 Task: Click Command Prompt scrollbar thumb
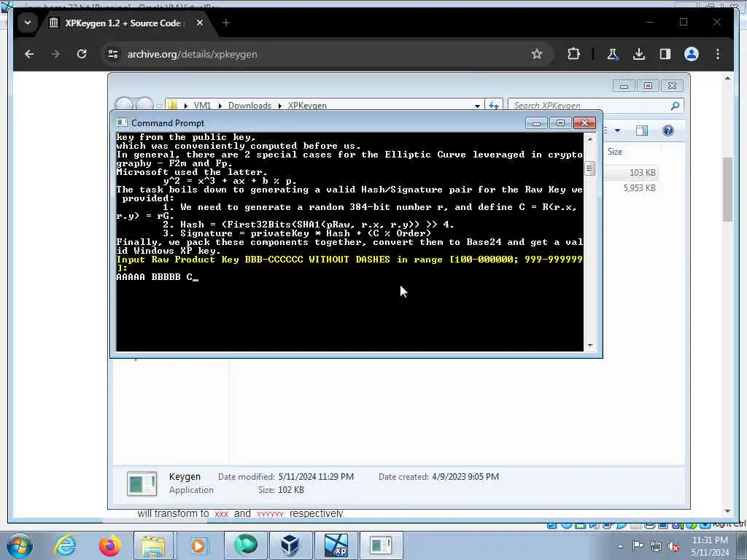[x=590, y=168]
